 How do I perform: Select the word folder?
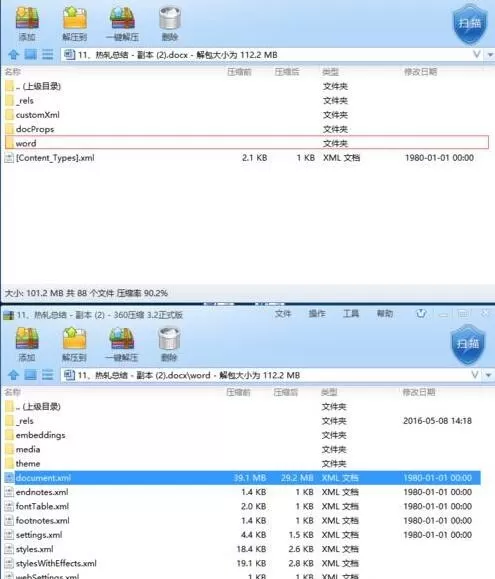pyautogui.click(x=247, y=143)
